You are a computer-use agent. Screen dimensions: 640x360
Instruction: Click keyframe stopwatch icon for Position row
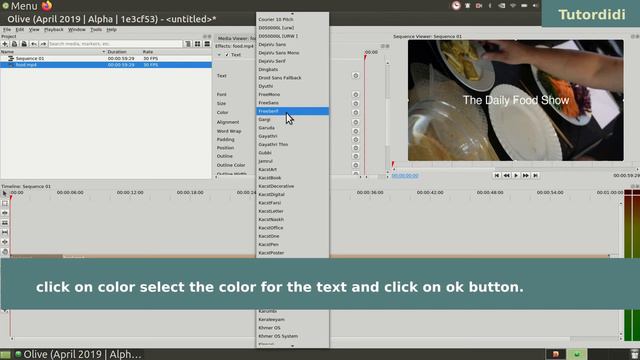(x=356, y=148)
